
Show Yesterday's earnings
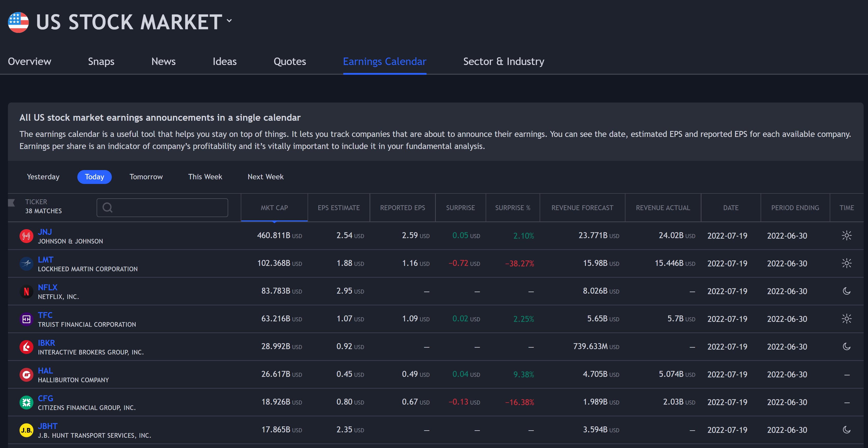(43, 177)
